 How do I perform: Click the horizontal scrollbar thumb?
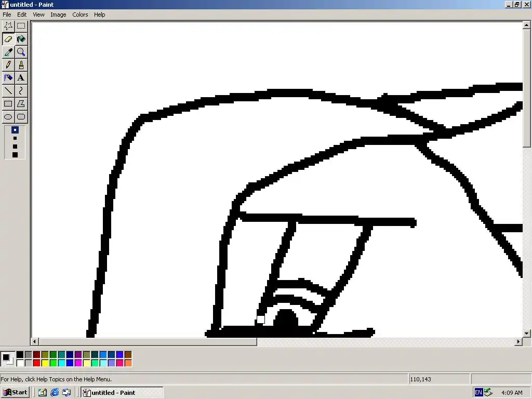pos(148,342)
